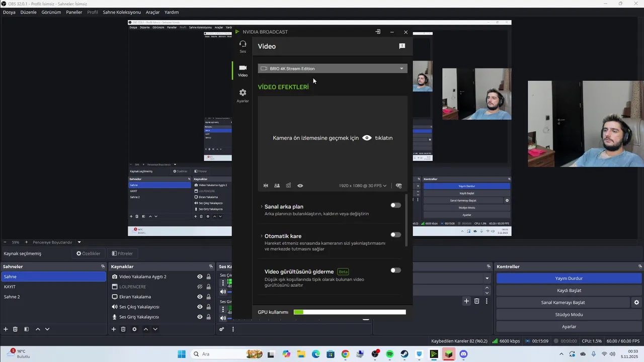The width and height of the screenshot is (644, 362).
Task: Open transition three-dot options menu
Action: pyautogui.click(x=487, y=301)
